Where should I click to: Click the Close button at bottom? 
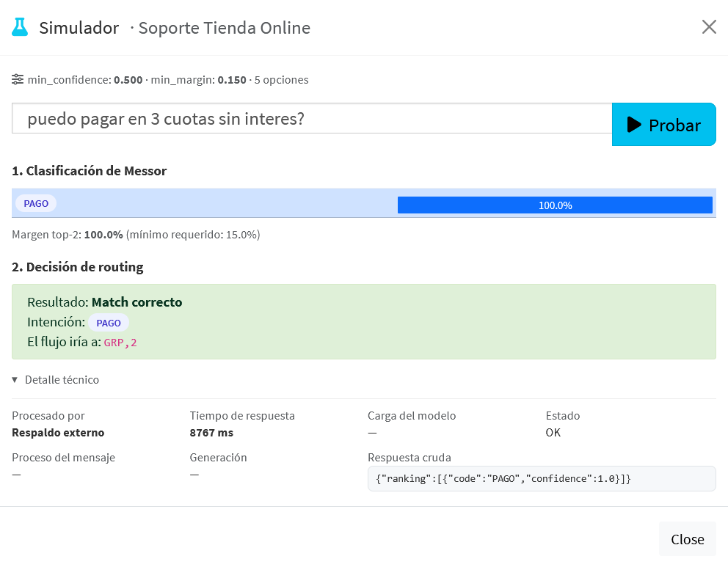tap(687, 539)
